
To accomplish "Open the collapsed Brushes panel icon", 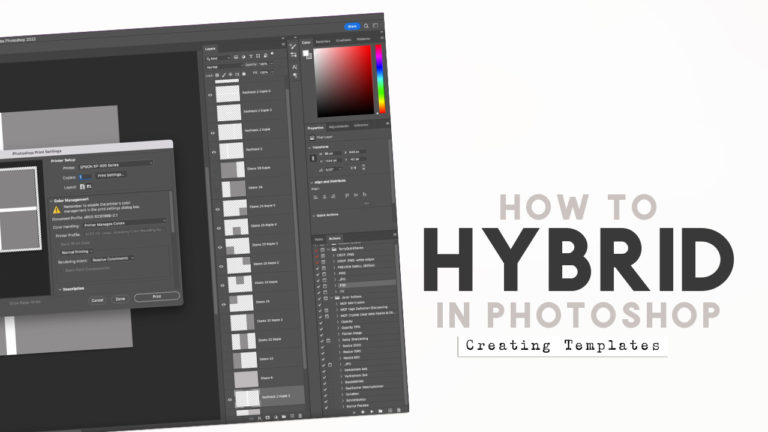I will pyautogui.click(x=293, y=46).
